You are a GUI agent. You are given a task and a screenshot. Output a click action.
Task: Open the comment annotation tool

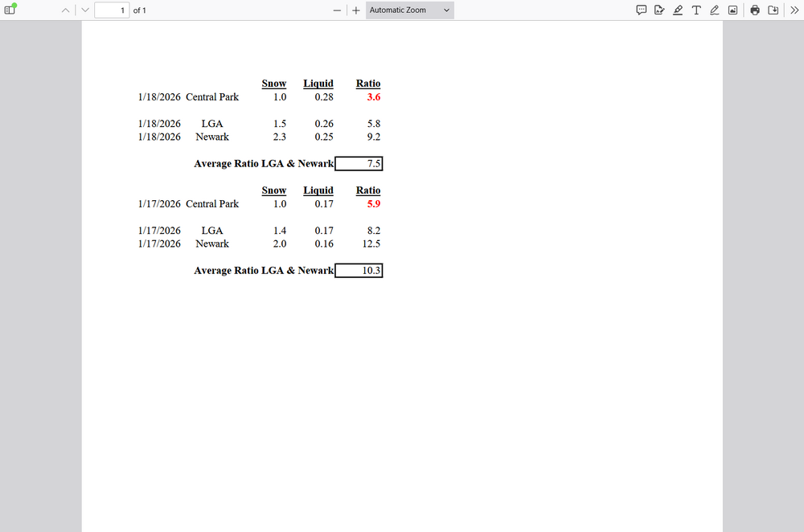coord(642,10)
